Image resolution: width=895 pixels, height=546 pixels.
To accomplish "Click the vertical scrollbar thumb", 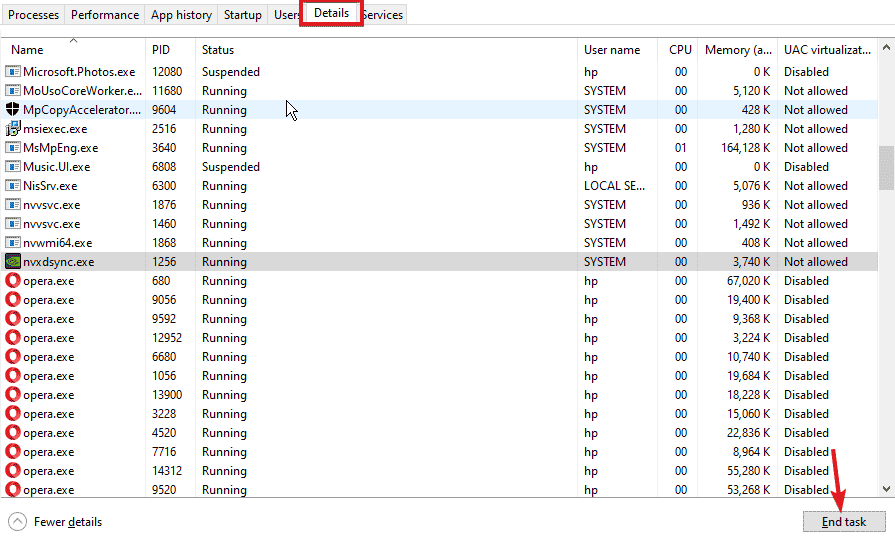I will click(886, 168).
